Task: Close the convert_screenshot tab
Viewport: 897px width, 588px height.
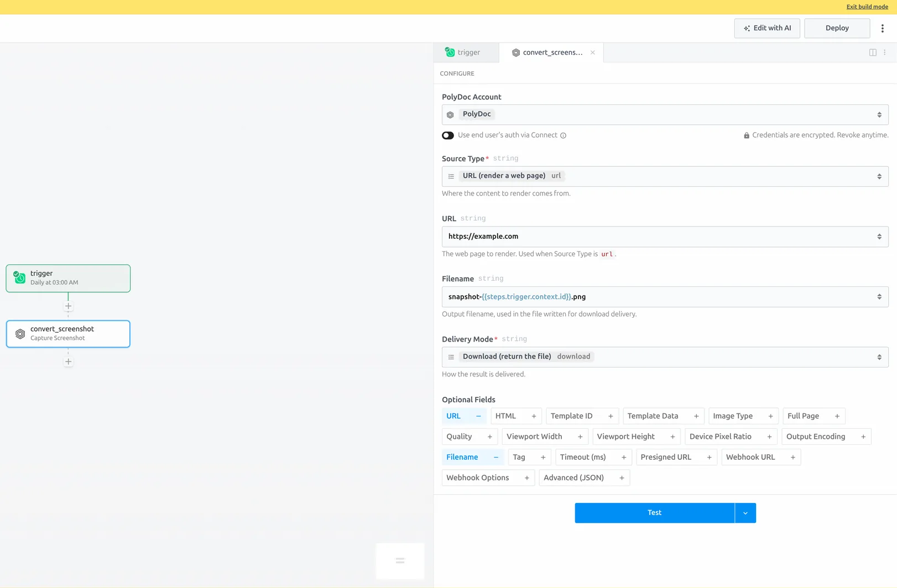Action: pyautogui.click(x=593, y=53)
